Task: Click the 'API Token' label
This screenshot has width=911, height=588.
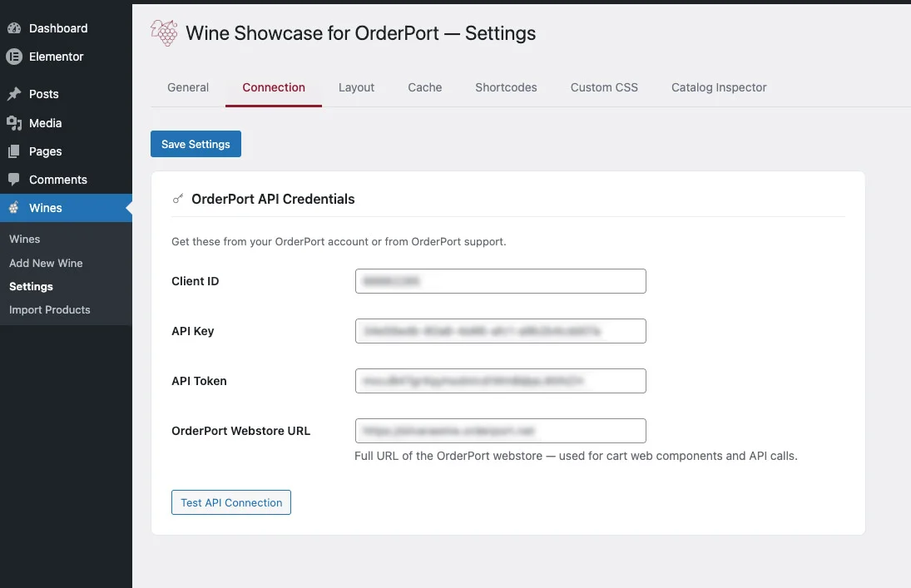Action: [x=199, y=381]
